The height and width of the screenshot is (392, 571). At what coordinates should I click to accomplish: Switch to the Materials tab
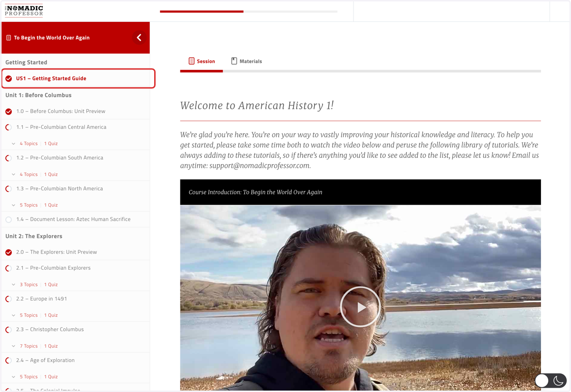246,61
